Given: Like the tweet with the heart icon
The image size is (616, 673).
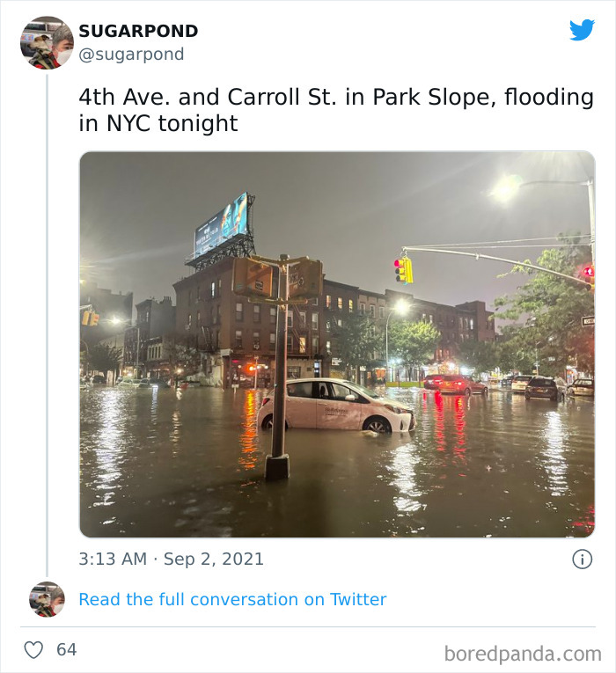Looking at the screenshot, I should point(33,650).
